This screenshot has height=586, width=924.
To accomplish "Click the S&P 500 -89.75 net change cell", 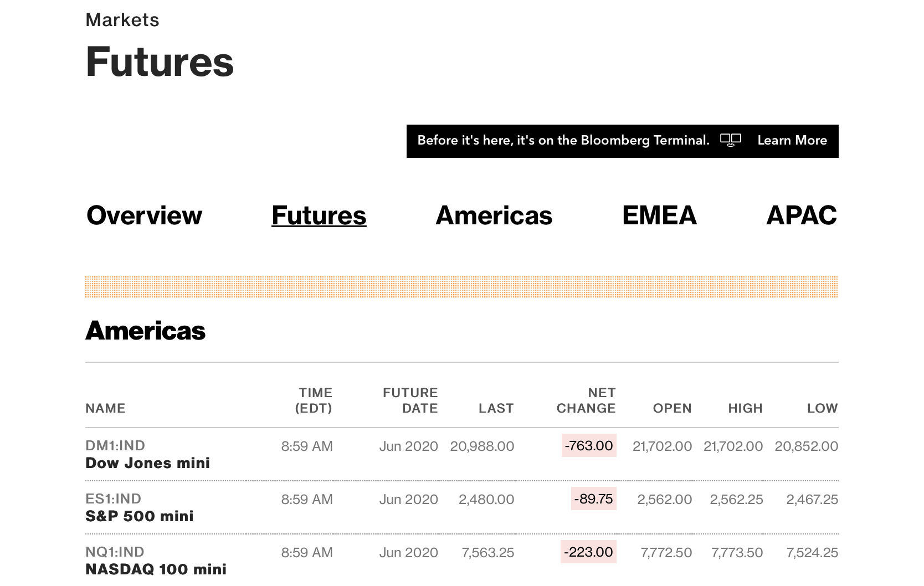I will click(x=593, y=499).
